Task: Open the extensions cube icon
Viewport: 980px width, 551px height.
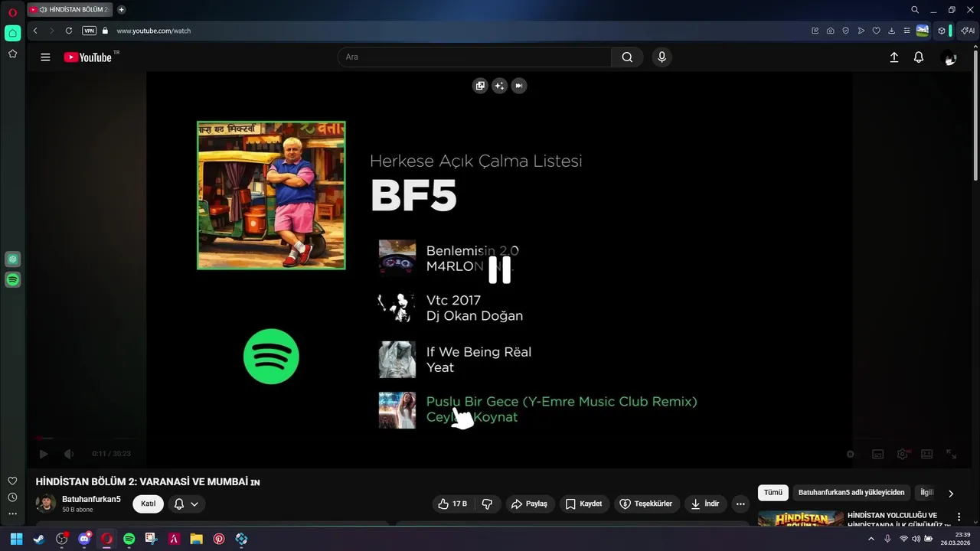Action: coord(942,31)
